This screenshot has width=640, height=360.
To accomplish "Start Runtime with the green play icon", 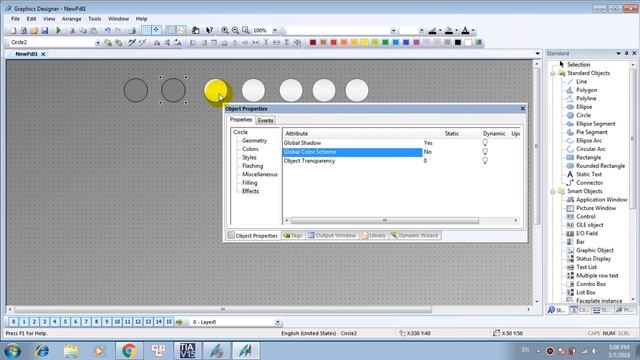I will click(x=58, y=31).
